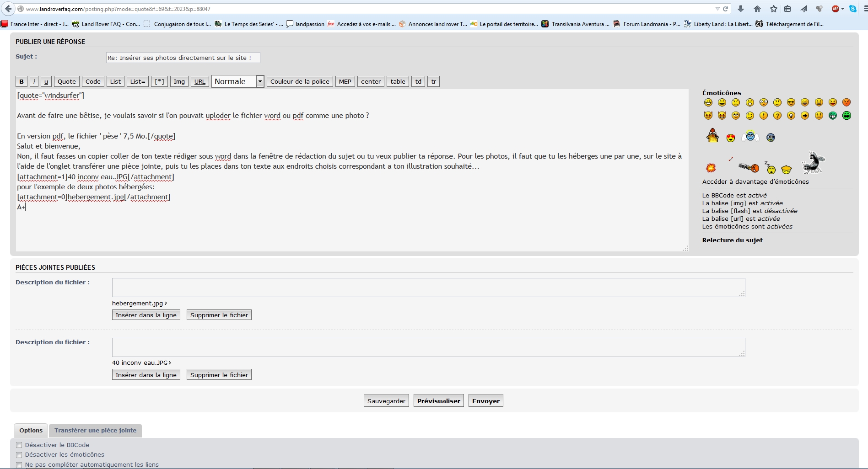Select the Options tab
This screenshot has height=469, width=868.
click(x=31, y=430)
